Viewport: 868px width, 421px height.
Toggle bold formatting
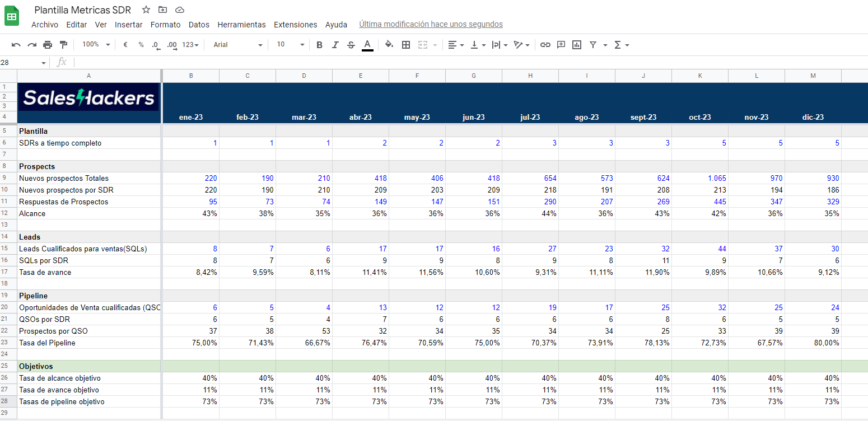[319, 45]
